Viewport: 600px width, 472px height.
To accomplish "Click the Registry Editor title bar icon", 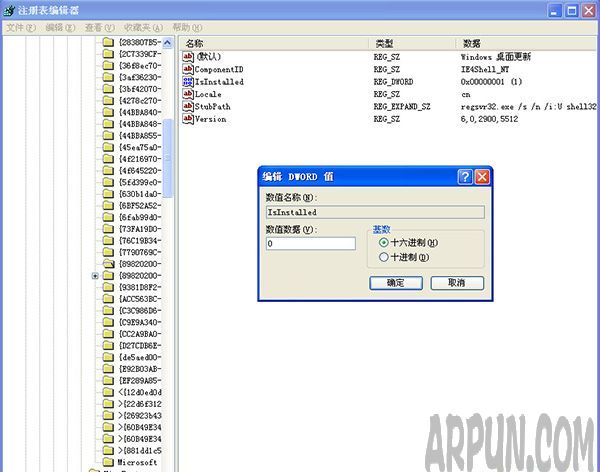I will (9, 10).
